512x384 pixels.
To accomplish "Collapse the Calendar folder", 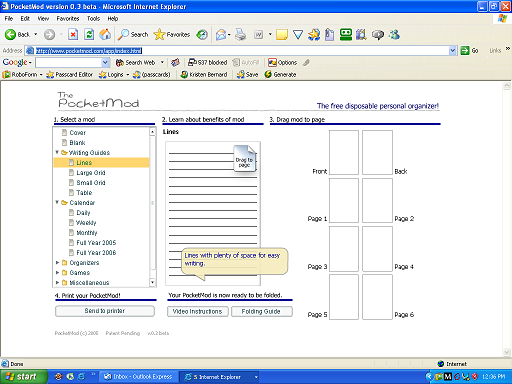I will coord(57,202).
